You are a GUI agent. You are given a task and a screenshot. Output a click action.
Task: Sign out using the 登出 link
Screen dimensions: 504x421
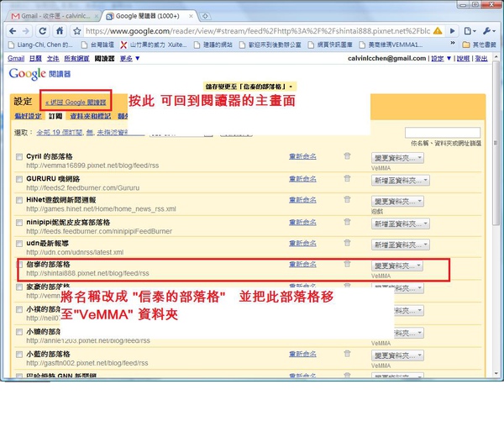point(481,58)
